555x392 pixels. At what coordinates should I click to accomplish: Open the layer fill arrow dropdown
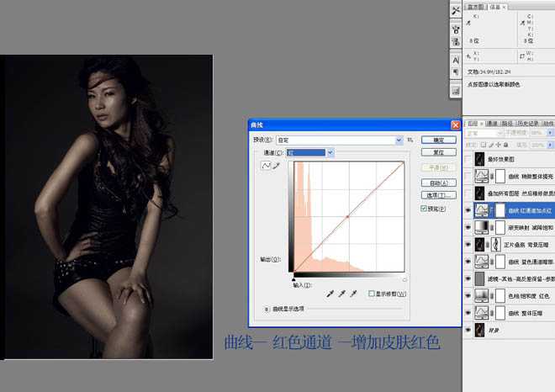coord(550,145)
